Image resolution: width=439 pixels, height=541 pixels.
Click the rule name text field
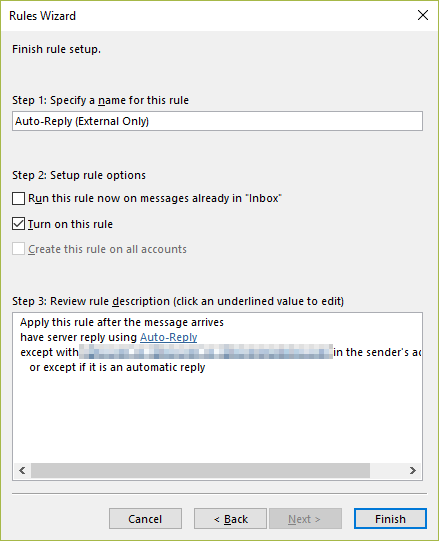point(217,121)
